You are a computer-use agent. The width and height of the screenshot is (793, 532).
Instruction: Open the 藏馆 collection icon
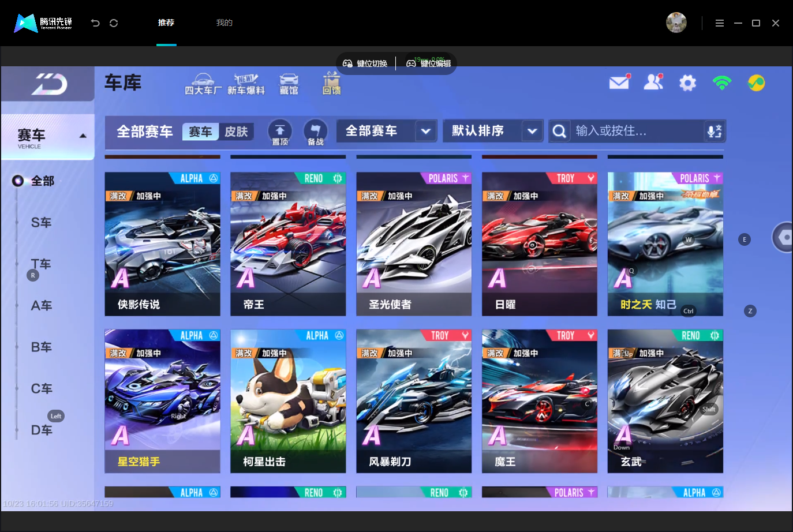tap(289, 84)
